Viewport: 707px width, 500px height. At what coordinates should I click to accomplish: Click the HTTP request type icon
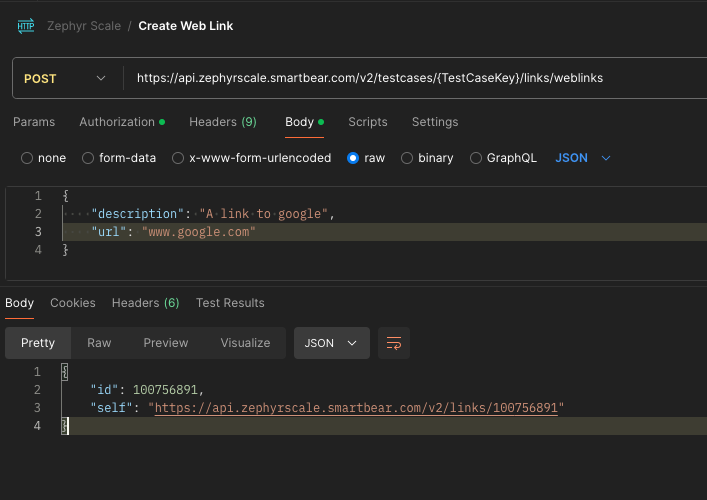point(26,26)
